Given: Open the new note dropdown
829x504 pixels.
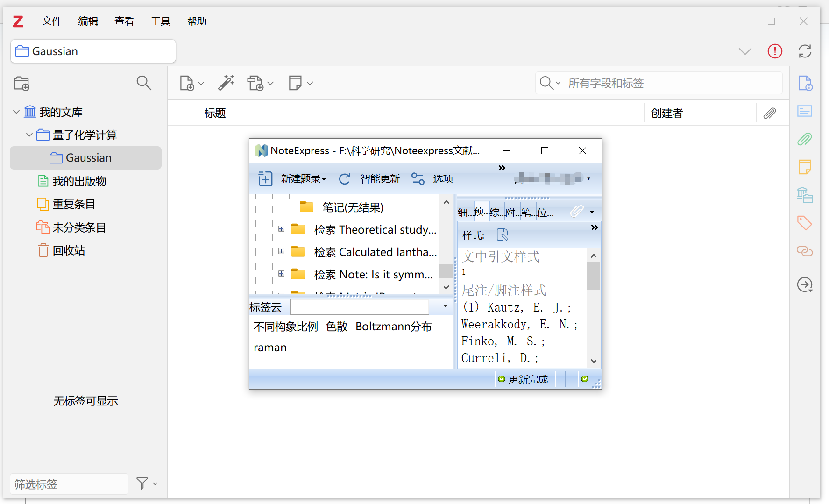Looking at the screenshot, I should (x=301, y=84).
